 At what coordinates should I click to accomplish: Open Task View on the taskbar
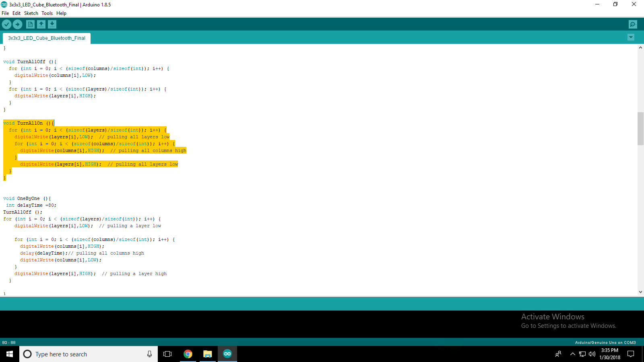click(x=167, y=354)
